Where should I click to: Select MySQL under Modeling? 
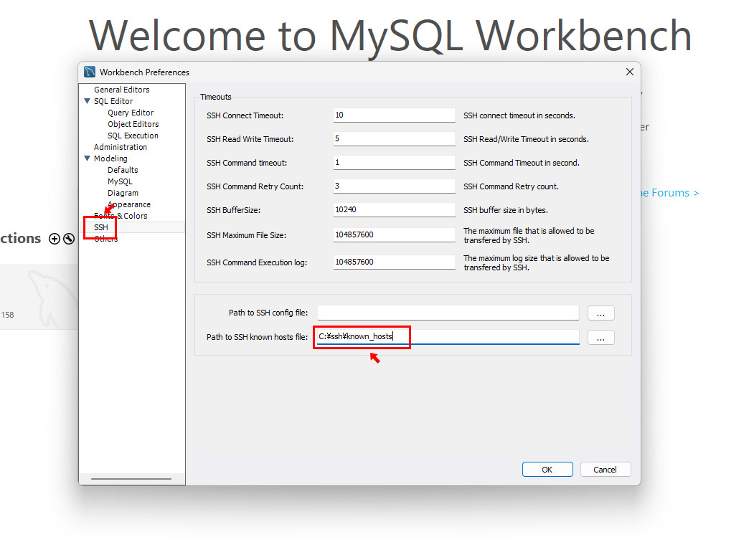point(120,181)
